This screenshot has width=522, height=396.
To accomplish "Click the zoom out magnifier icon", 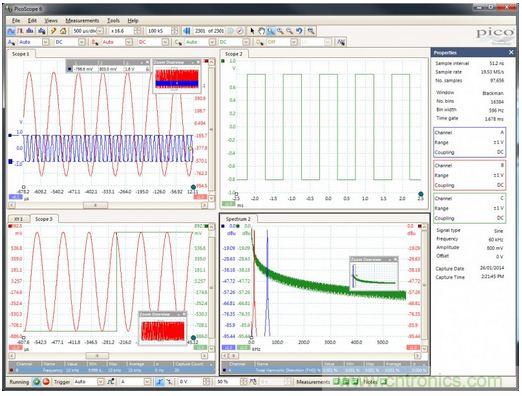I will (x=290, y=31).
